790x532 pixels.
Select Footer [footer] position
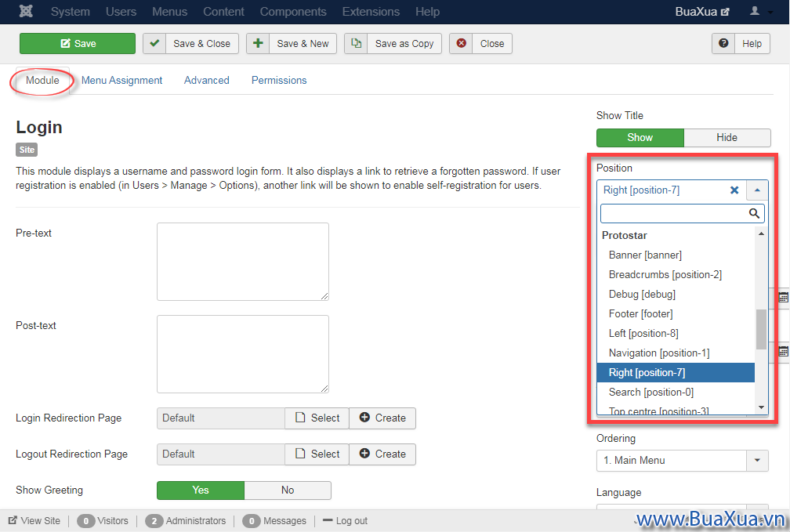pos(675,314)
